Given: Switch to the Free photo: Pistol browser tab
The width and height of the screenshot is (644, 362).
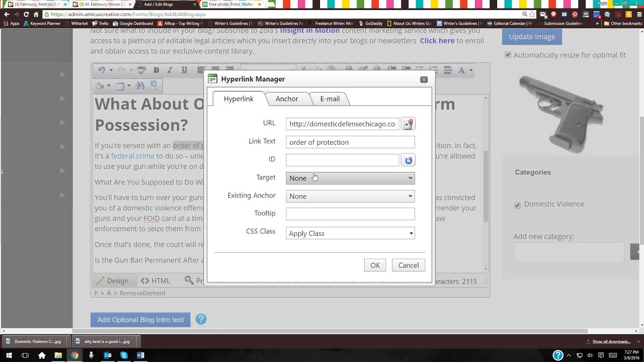Looking at the screenshot, I should [x=231, y=4].
